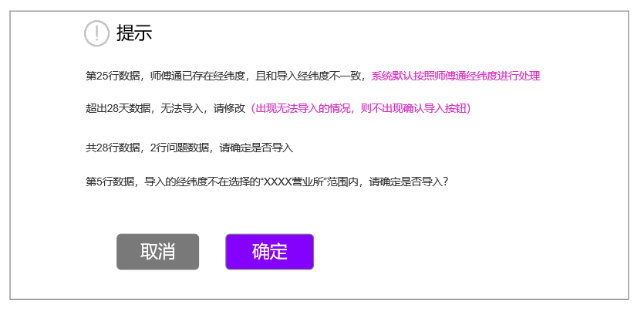Click the 第5行数据 range warning text
The height and width of the screenshot is (309, 644).
pyautogui.click(x=266, y=182)
